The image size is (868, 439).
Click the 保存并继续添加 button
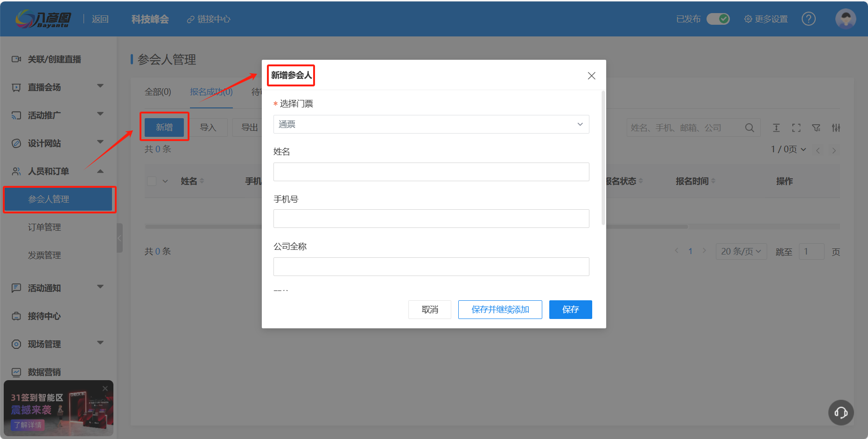pos(500,310)
